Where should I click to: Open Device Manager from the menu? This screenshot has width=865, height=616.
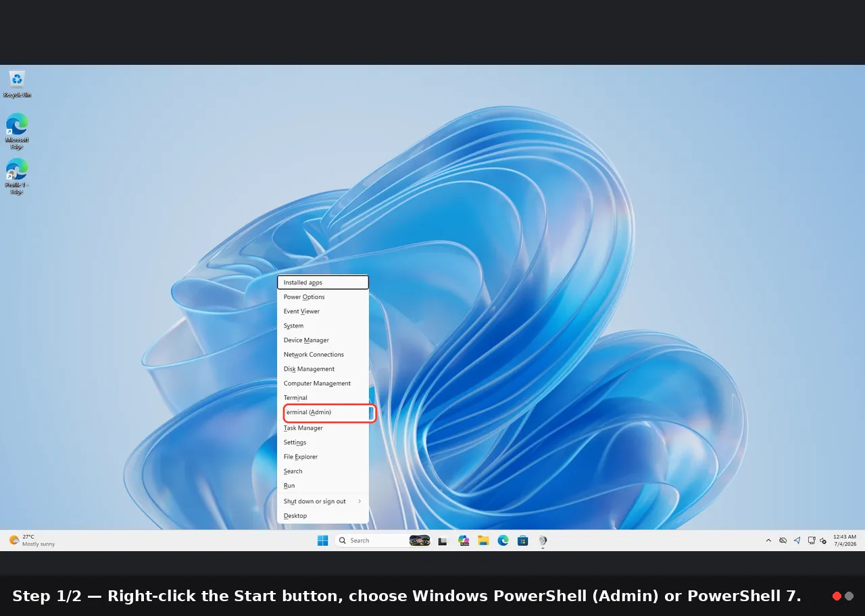pos(323,340)
